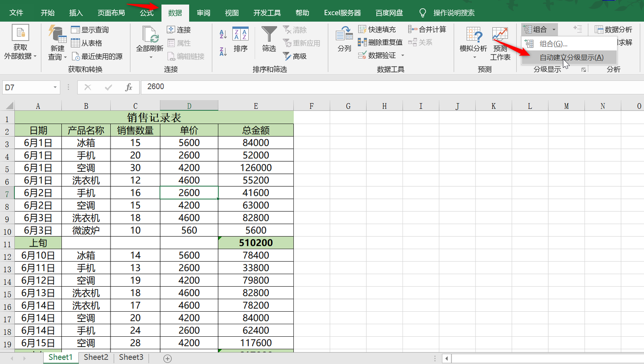Switch to the 开始 tab
The image size is (644, 364).
pos(47,13)
